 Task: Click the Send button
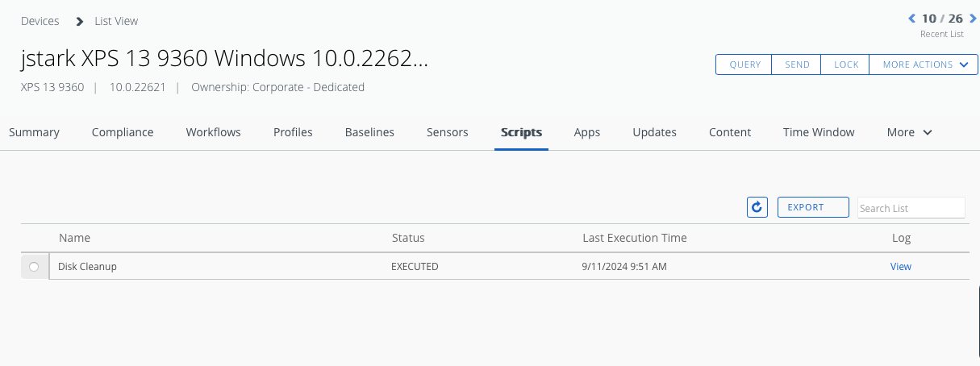797,64
